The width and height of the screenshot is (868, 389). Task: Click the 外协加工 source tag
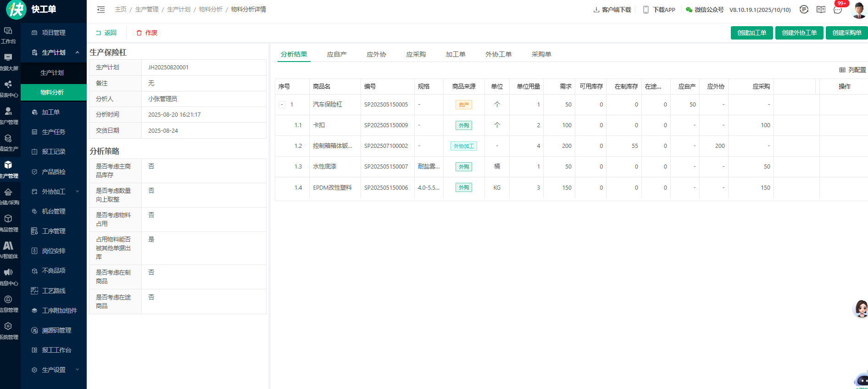[464, 146]
